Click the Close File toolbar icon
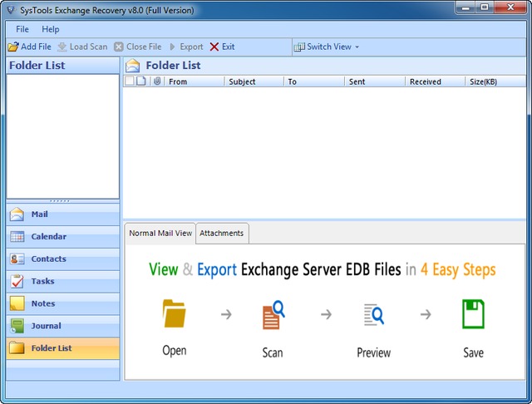 (119, 47)
